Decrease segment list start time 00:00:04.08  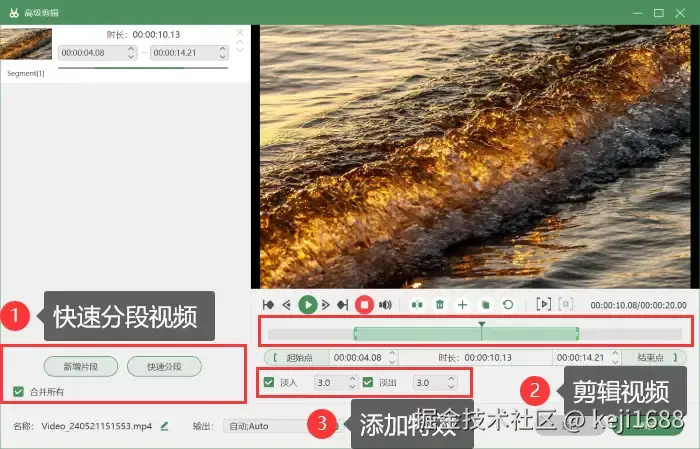(131, 56)
